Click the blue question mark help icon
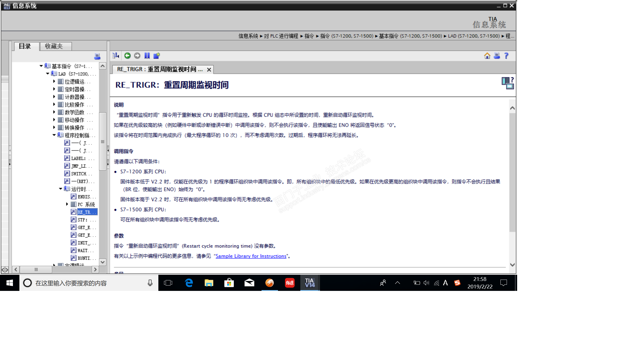644x362 pixels. coord(506,56)
